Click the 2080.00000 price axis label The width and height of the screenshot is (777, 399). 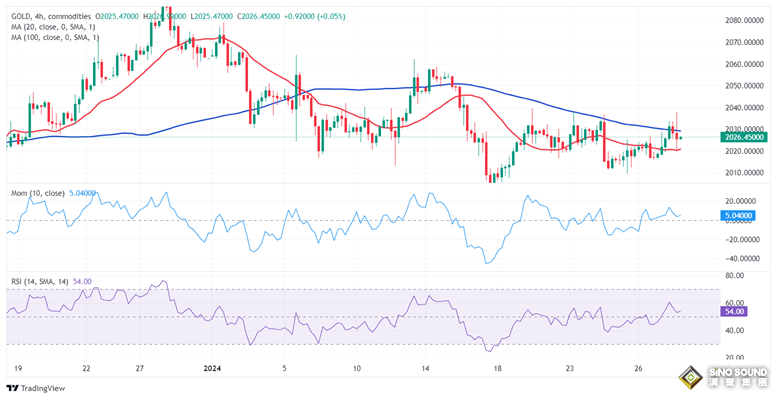(x=745, y=21)
